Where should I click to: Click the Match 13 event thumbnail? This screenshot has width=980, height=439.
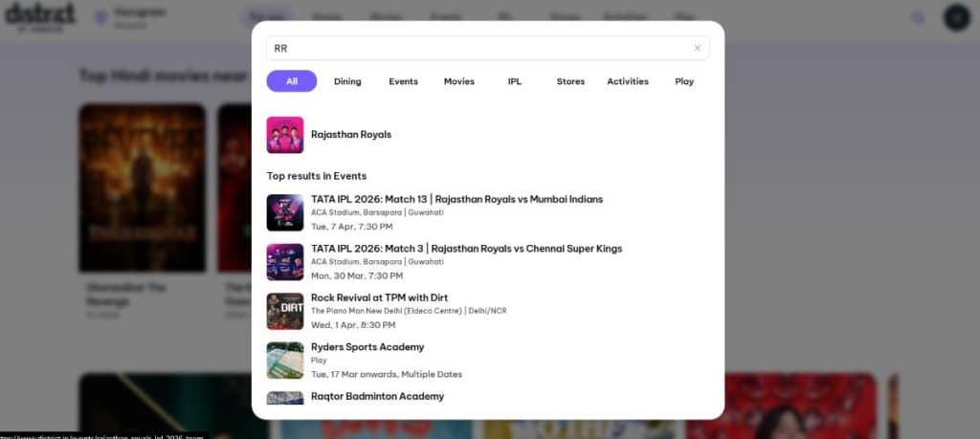(285, 212)
